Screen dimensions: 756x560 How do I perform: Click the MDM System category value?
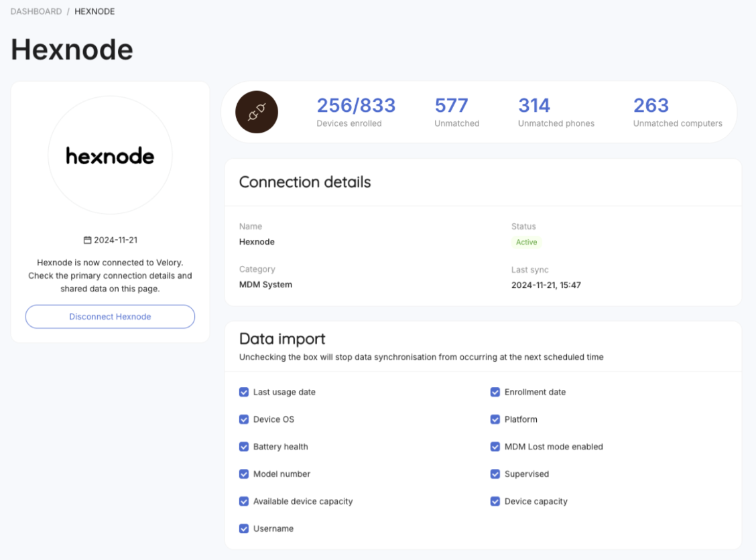[x=265, y=284]
